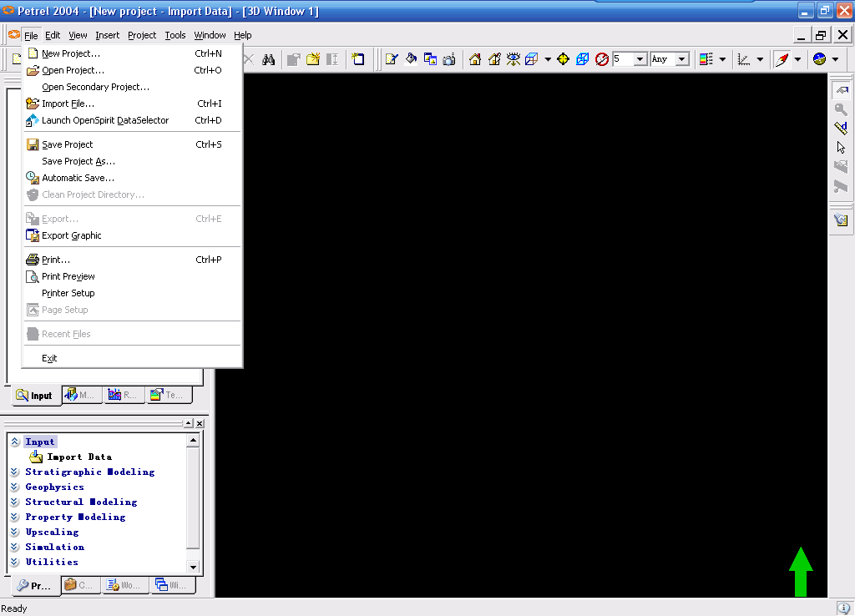Expand the Stratigraphic Modeling section
The height and width of the screenshot is (616, 855).
[x=15, y=472]
